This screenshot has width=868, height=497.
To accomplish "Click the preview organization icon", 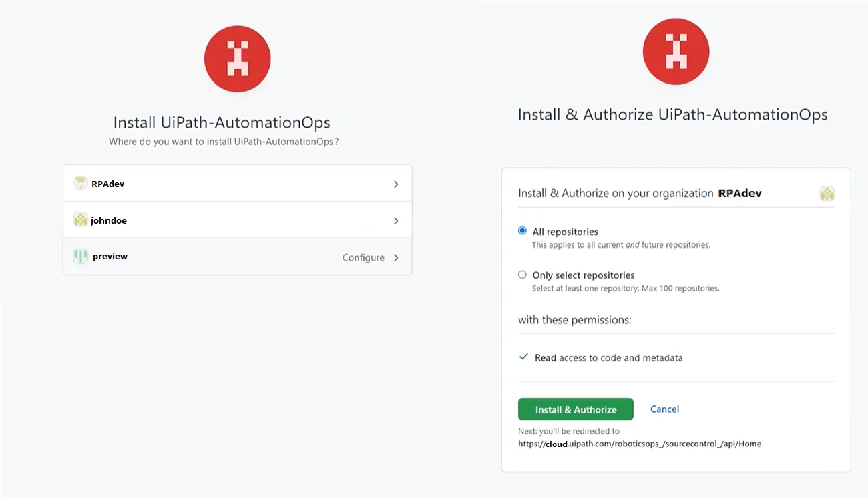I will [x=80, y=256].
